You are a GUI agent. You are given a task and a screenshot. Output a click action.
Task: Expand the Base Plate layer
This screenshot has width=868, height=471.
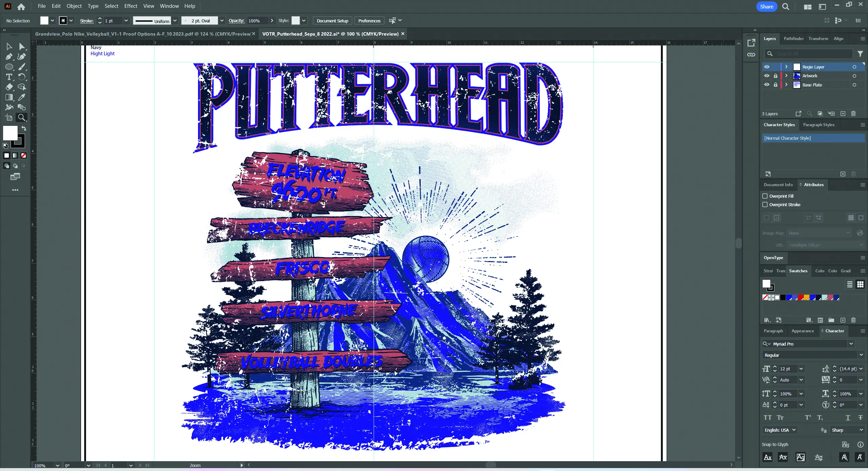(x=786, y=85)
